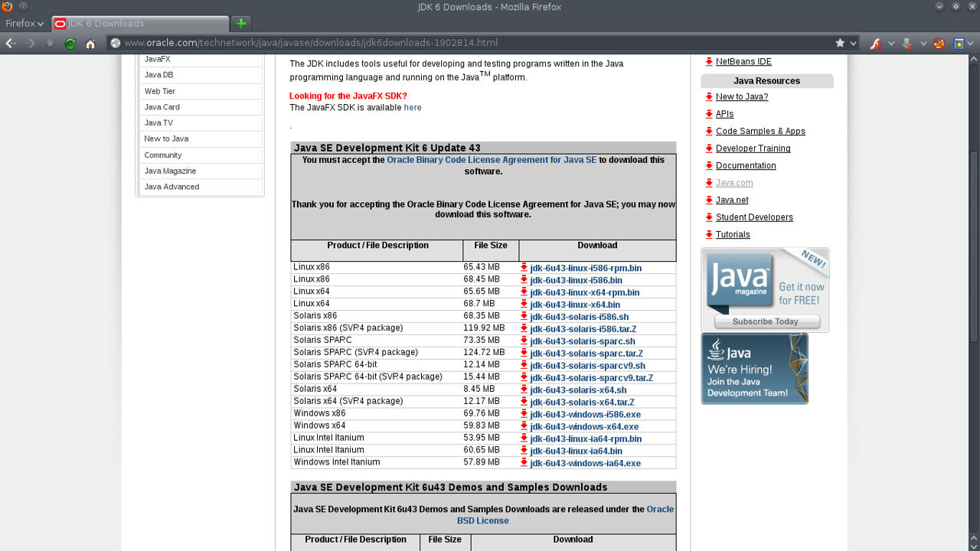Screen dimensions: 980x551
Task: Click the red arrow icon beside jdk-6u43-solaris-sparc.sh
Action: pos(524,341)
